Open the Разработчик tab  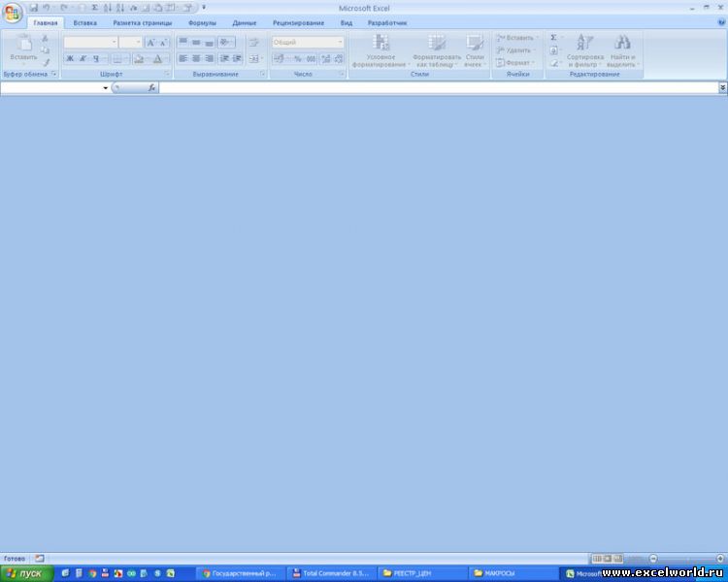tap(386, 22)
